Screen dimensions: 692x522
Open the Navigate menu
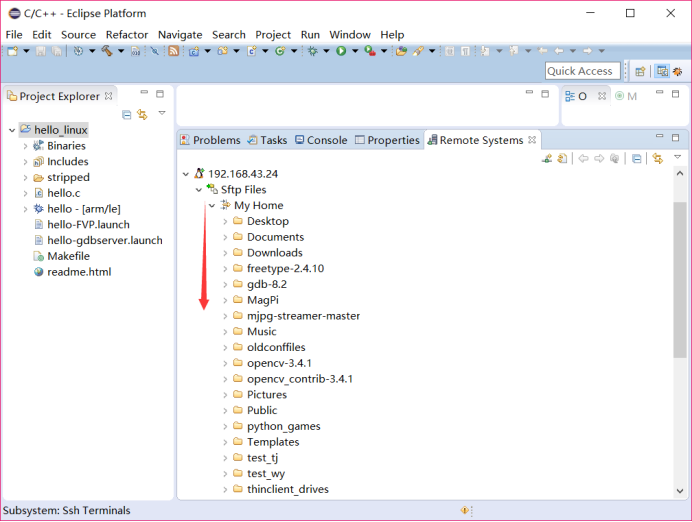[x=180, y=35]
